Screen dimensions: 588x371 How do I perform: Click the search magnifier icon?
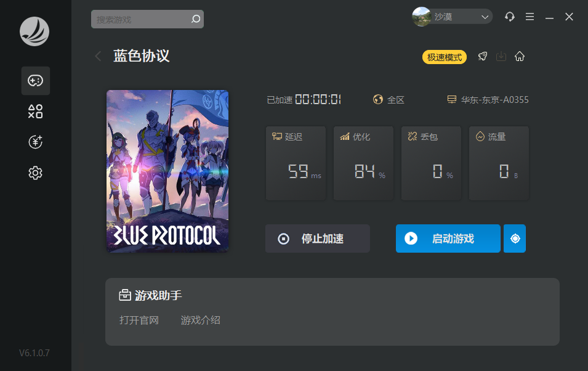196,19
